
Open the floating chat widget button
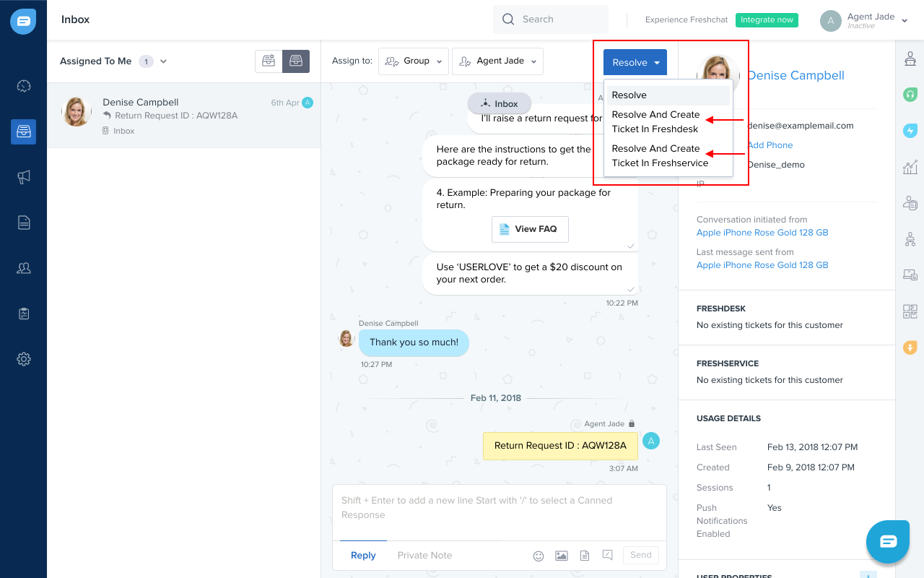pos(888,541)
